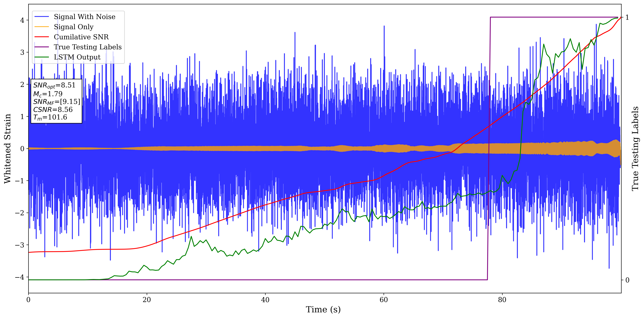Viewport: 644px width, 318px height.
Task: Click the orange Signal Only legend line
Action: point(42,27)
